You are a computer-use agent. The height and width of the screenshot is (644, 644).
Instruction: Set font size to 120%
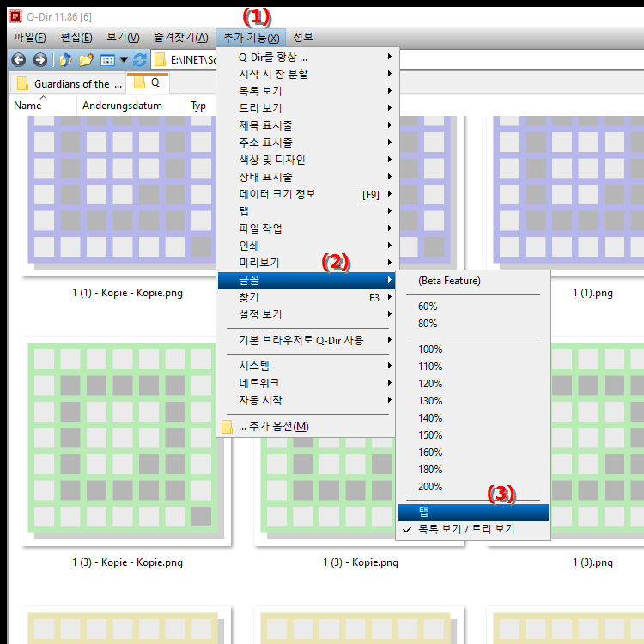tap(473, 384)
